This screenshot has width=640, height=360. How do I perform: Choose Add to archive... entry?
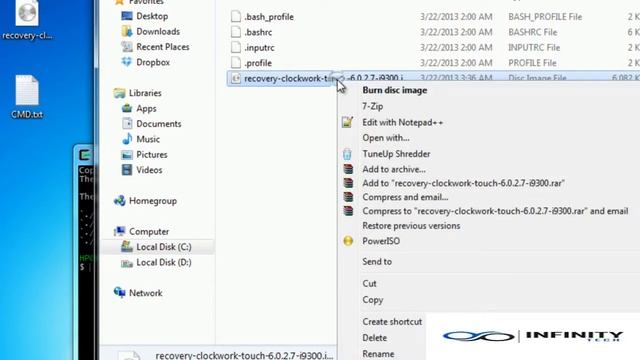tap(393, 169)
